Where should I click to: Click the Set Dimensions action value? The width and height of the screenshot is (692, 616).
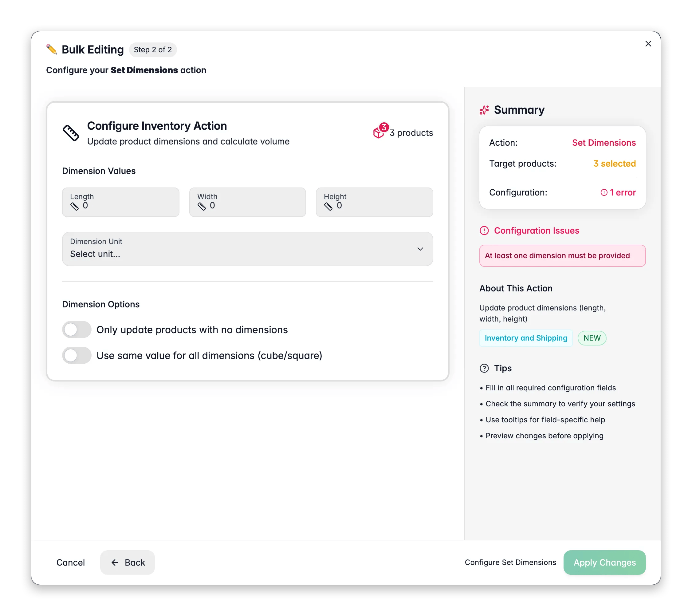pyautogui.click(x=604, y=143)
